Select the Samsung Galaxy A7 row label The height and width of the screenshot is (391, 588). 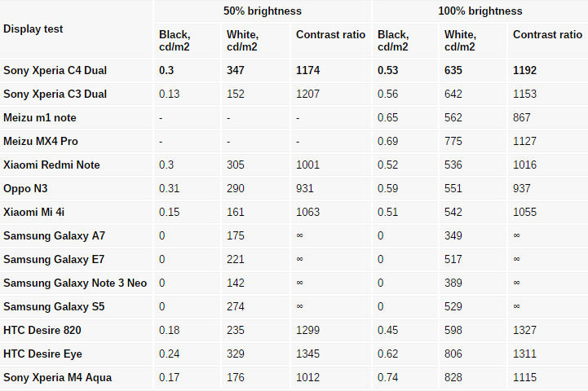tap(54, 235)
